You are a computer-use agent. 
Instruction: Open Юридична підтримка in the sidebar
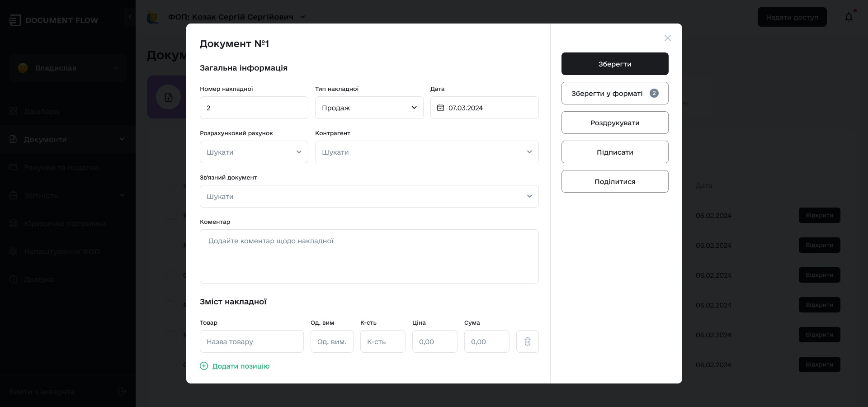[x=65, y=223]
